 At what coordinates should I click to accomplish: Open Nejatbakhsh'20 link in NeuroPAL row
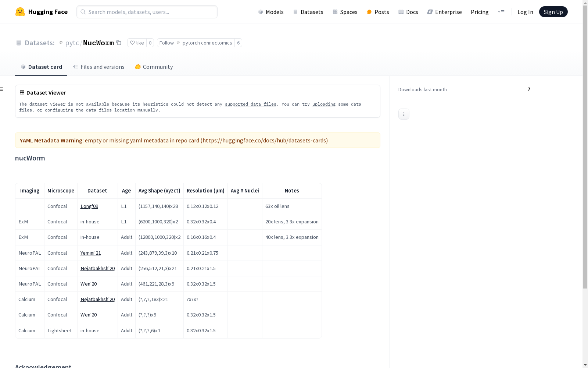point(97,268)
